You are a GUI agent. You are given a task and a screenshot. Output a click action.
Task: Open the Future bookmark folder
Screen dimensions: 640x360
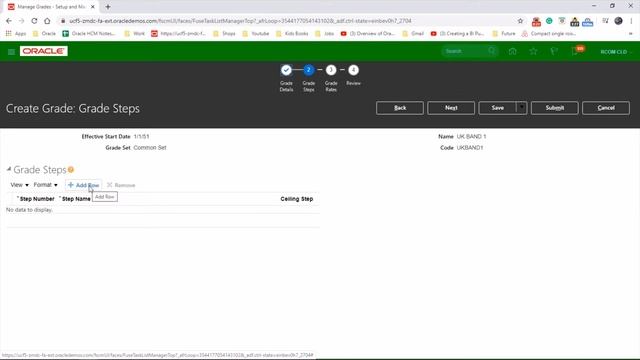pos(504,33)
